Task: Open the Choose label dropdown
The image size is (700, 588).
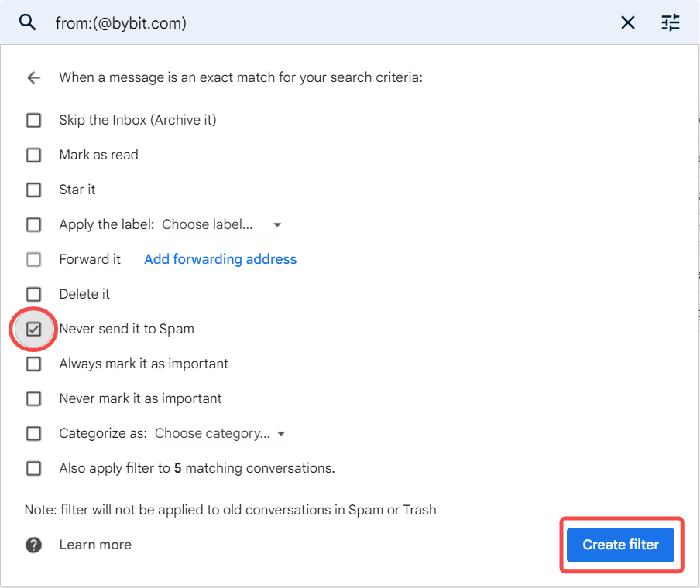Action: coord(222,225)
